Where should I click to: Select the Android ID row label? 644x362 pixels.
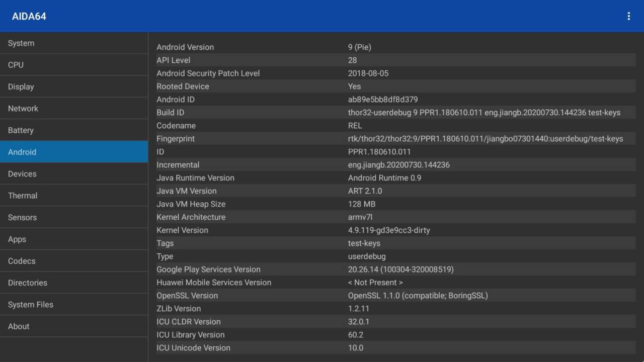coord(175,100)
